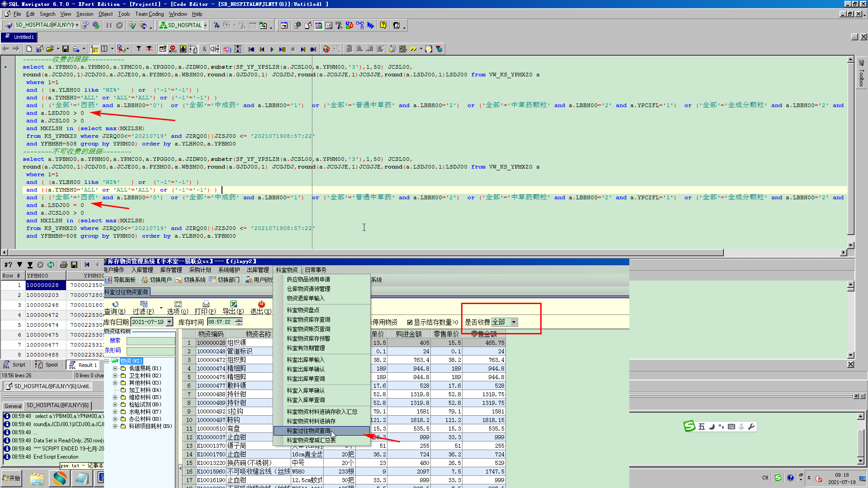The width and height of the screenshot is (868, 488).
Task: Open the 库存日期 date dropdown
Action: tap(170, 322)
